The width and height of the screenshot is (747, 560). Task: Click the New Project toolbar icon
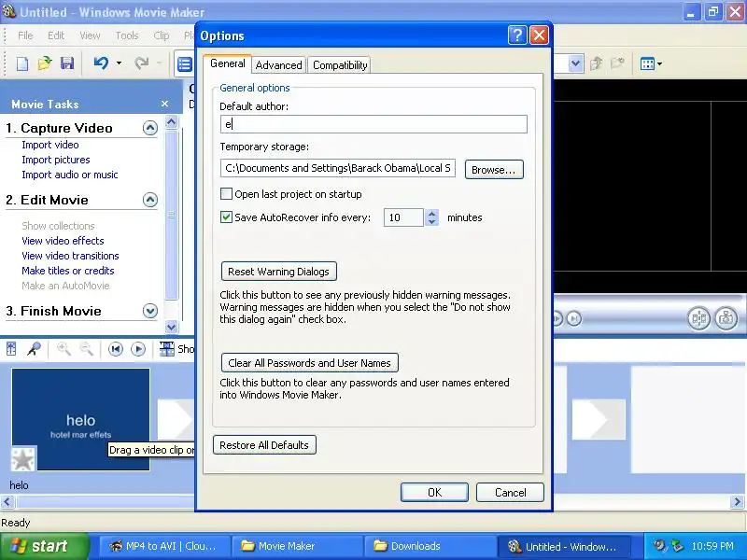tap(21, 63)
